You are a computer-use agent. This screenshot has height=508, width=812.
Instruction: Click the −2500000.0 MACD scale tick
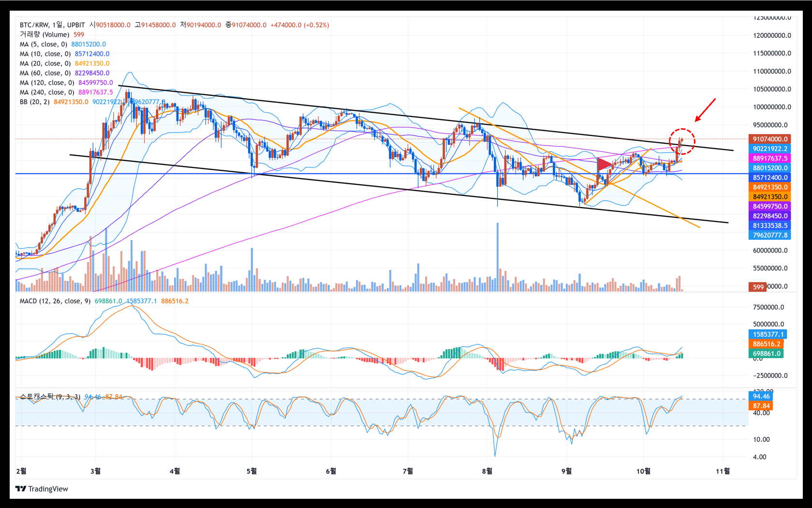[770, 375]
